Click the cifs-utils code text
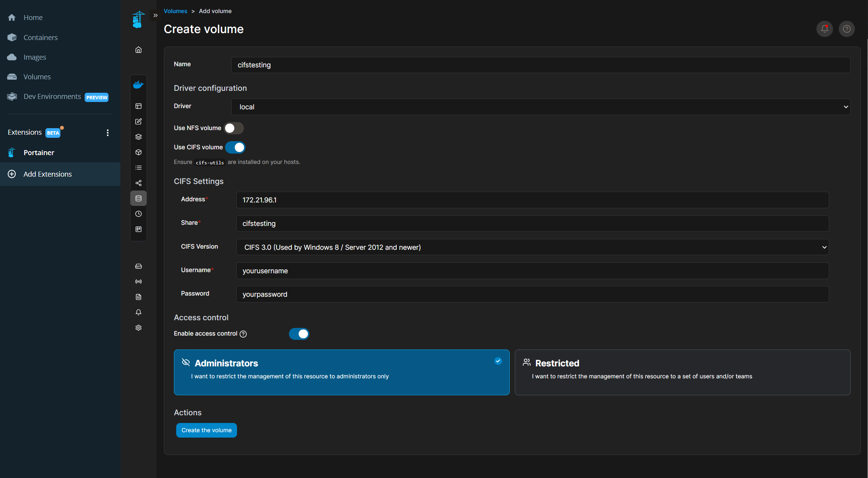 210,163
